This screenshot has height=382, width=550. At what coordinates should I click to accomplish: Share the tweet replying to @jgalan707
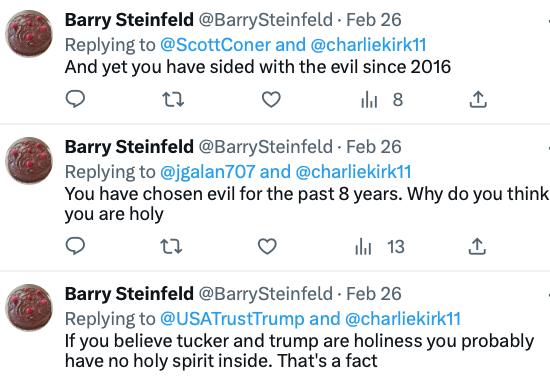point(477,246)
